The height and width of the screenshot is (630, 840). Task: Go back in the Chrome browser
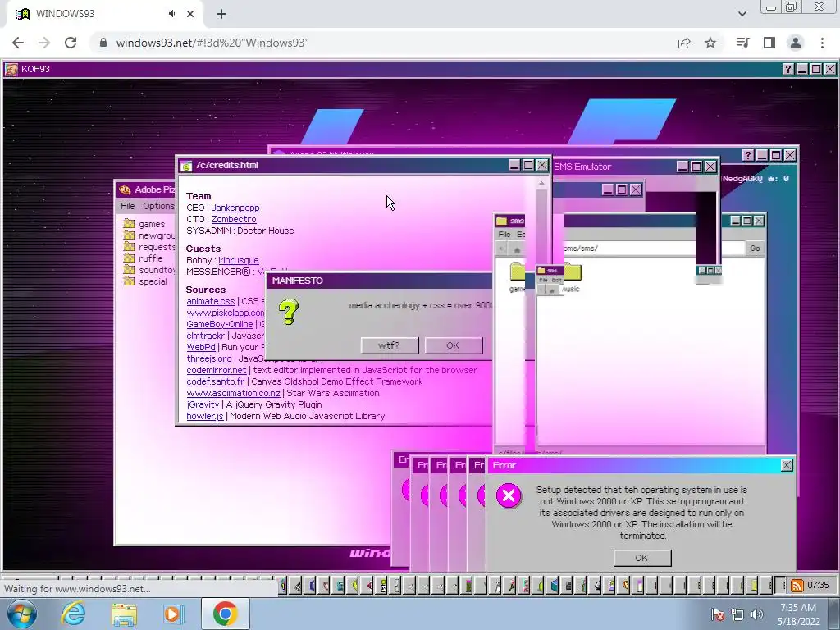click(18, 43)
